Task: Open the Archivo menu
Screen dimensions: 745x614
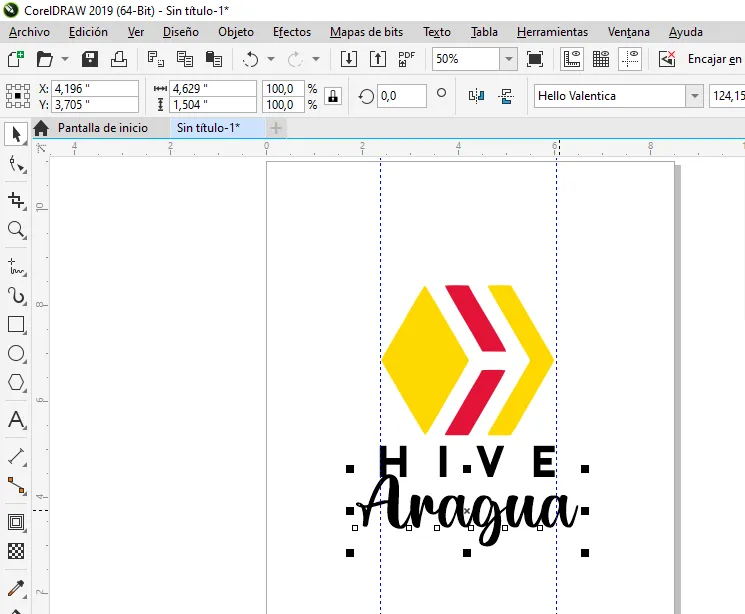Action: pyautogui.click(x=29, y=32)
